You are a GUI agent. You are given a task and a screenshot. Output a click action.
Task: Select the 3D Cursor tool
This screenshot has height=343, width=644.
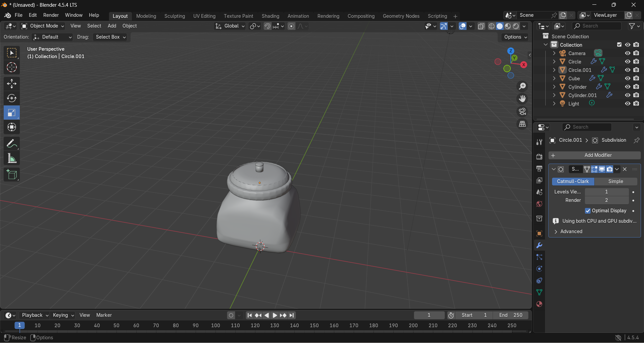12,68
